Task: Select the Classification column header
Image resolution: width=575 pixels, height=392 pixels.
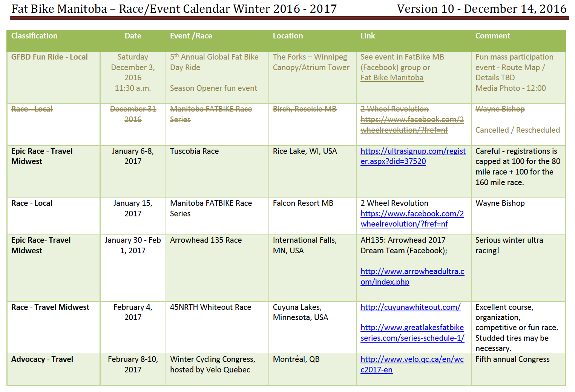Action: click(x=34, y=36)
